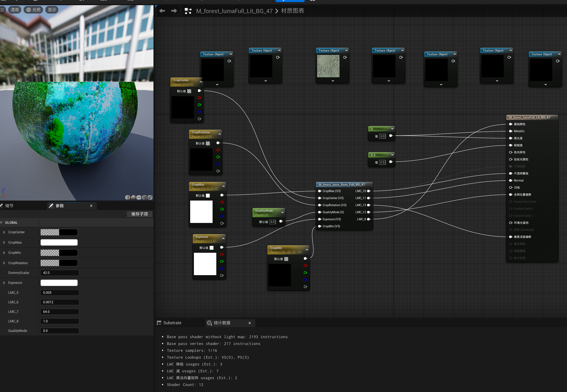This screenshot has height=392, width=567.
Task: Switch preview mesh to cube primitive
Action: coord(145,197)
